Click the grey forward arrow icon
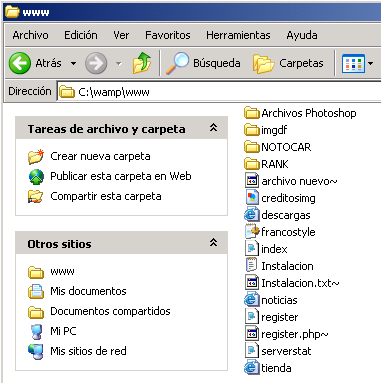The height and width of the screenshot is (383, 381). click(x=96, y=63)
